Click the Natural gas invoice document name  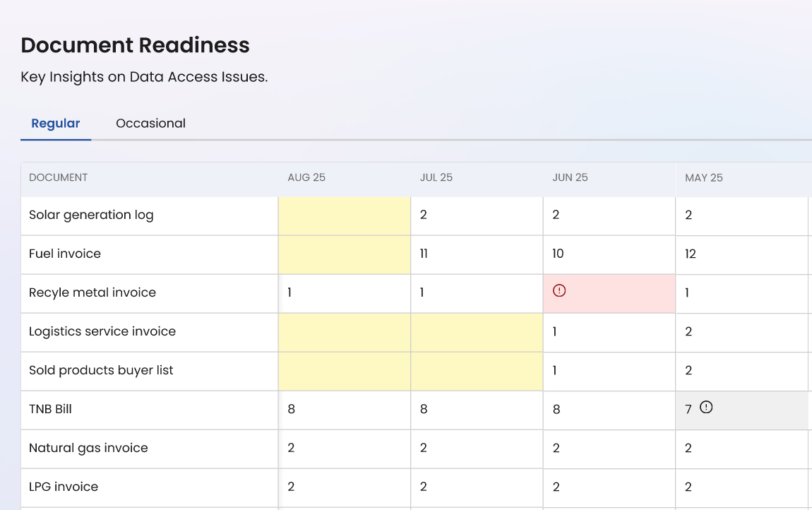click(x=88, y=448)
